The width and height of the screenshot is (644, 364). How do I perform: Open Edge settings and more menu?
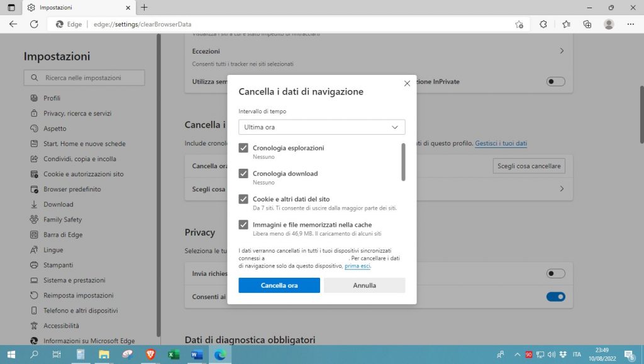click(x=631, y=24)
